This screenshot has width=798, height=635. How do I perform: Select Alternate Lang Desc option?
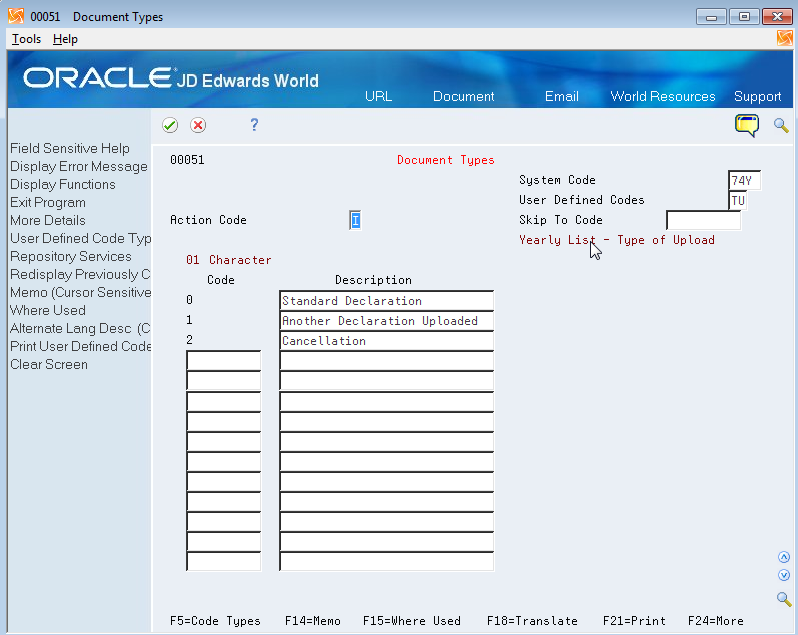(80, 329)
